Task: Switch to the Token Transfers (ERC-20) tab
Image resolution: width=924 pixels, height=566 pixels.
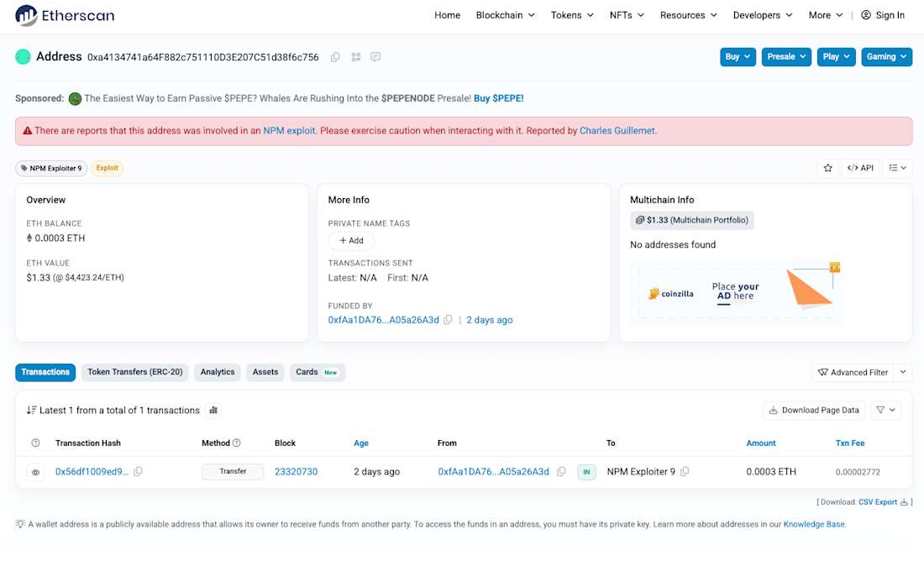Action: [134, 372]
